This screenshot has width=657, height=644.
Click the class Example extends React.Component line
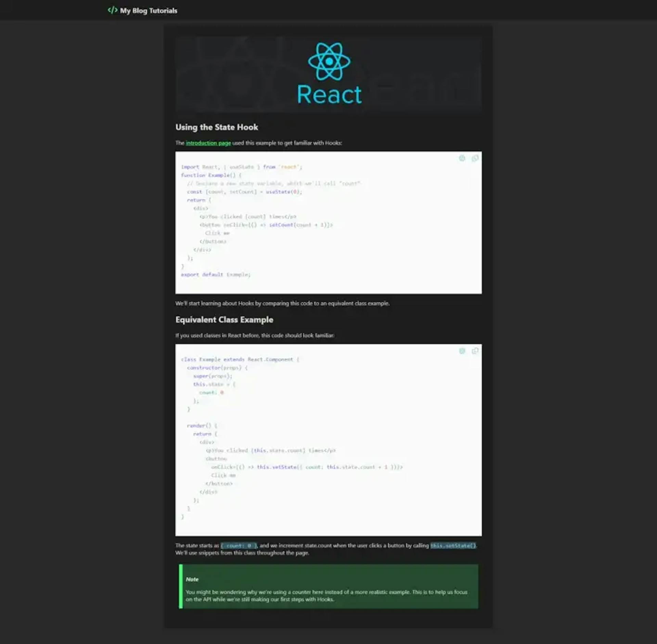(x=240, y=359)
